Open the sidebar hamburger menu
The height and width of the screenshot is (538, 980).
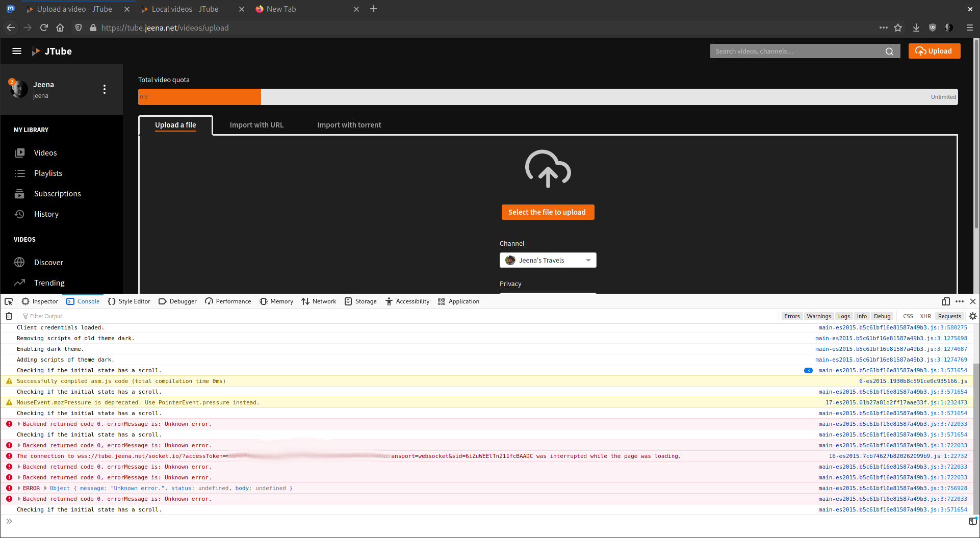click(x=17, y=51)
